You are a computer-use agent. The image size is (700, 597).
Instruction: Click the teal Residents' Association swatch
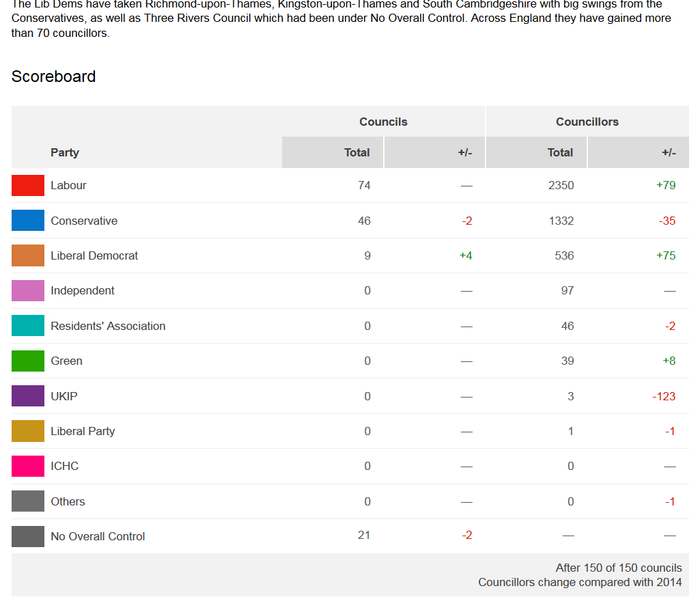(x=28, y=326)
